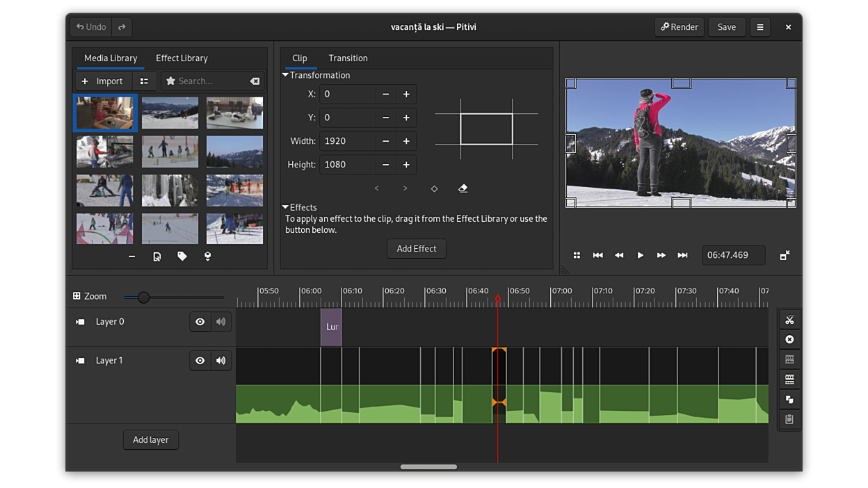The image size is (868, 488).
Task: Mute Layer 1 audio
Action: (x=220, y=361)
